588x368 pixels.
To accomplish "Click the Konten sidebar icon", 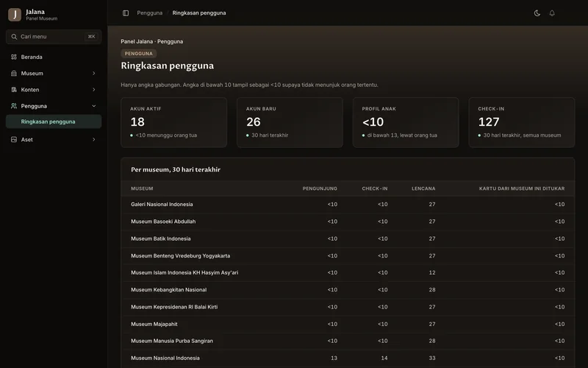I will 14,90.
